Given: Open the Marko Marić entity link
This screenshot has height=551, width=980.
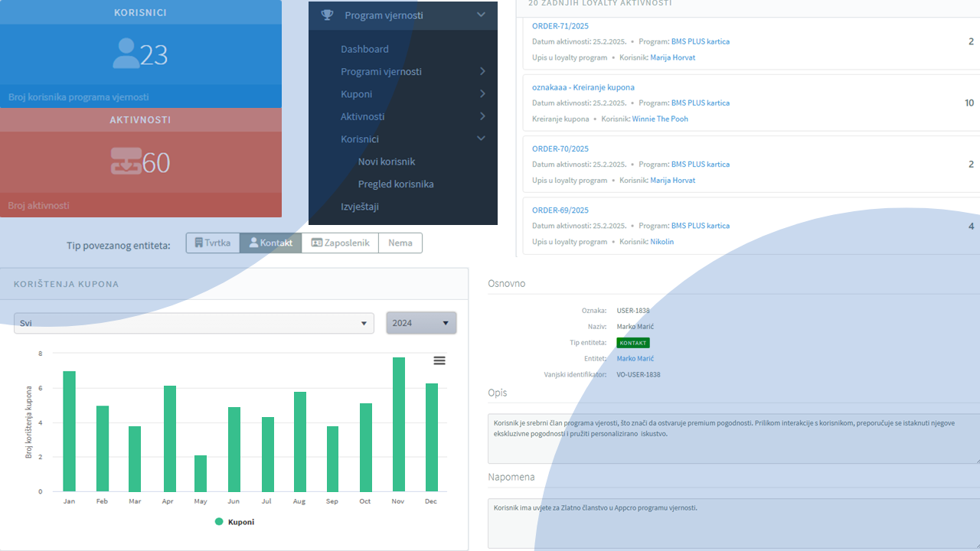Looking at the screenshot, I should pos(635,359).
